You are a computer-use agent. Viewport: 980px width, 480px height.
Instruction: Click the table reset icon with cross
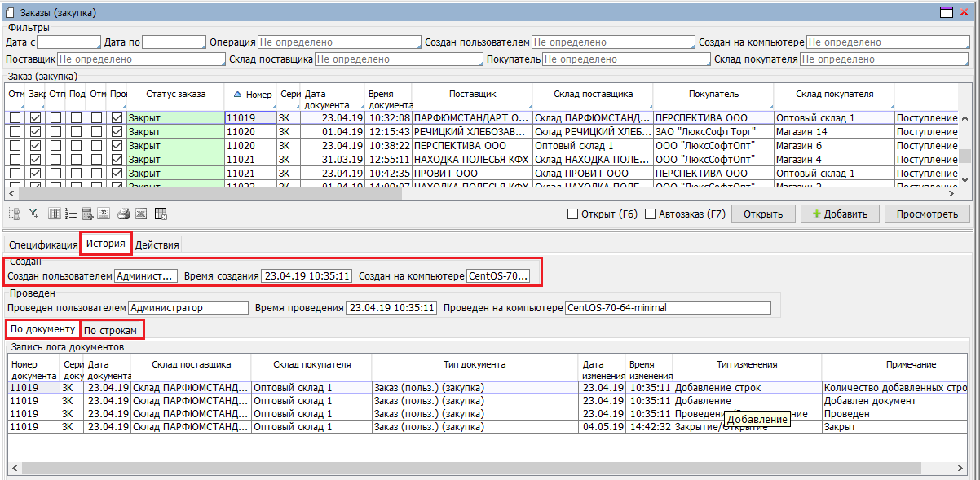click(161, 214)
